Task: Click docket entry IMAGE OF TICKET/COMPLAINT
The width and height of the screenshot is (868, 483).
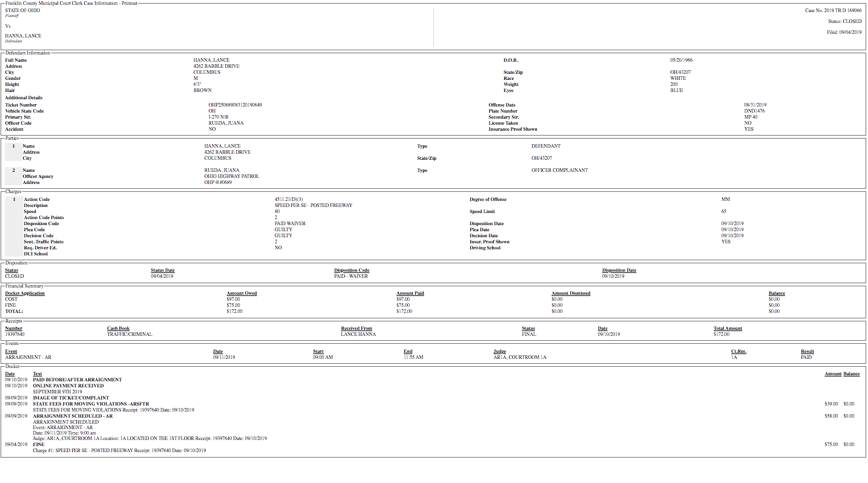Action: 71,398
